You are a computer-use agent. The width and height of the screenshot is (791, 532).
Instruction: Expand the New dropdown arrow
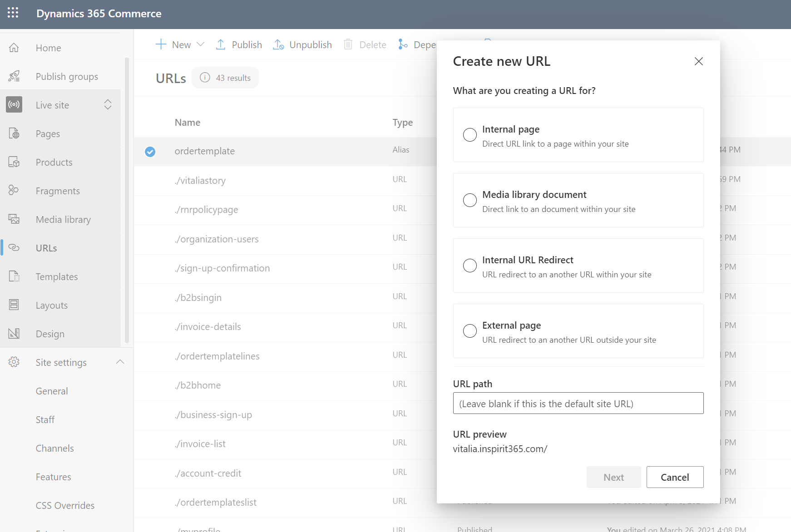tap(201, 44)
